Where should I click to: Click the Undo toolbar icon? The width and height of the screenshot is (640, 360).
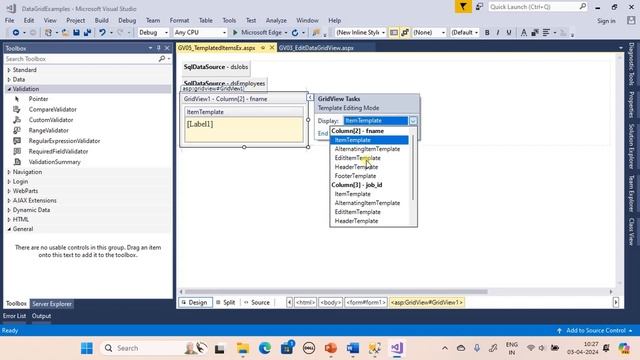102,32
